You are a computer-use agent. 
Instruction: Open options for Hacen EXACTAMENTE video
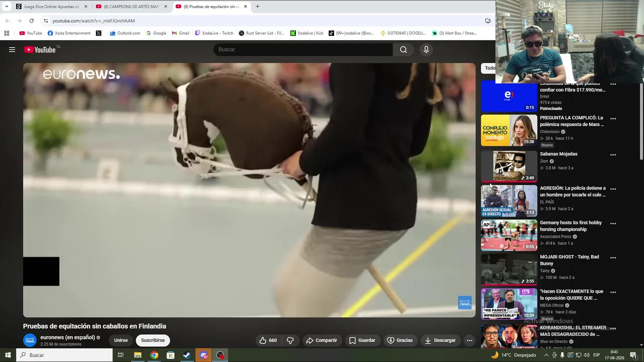tap(613, 292)
